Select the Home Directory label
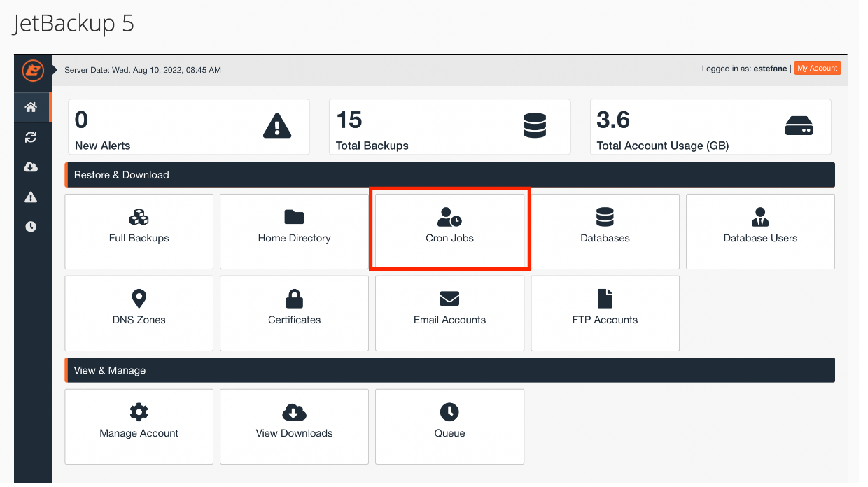The image size is (868, 487). click(295, 238)
